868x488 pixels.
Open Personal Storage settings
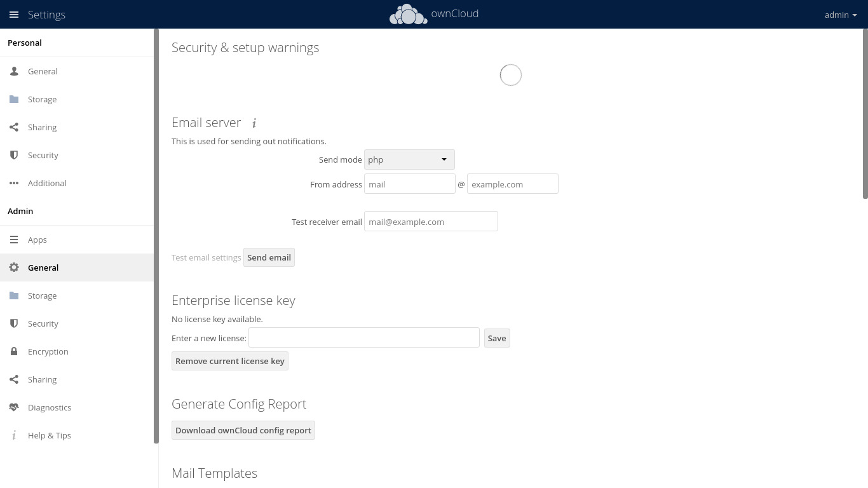click(42, 99)
